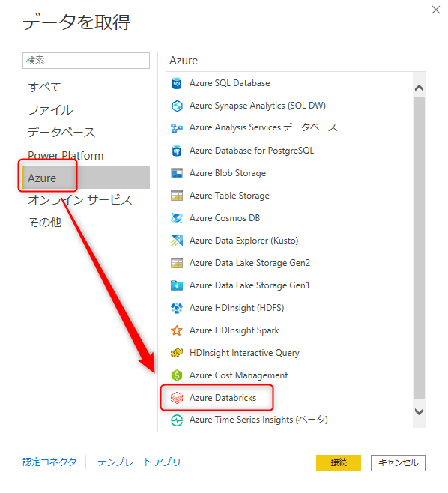Viewport: 448px width, 493px height.
Task: Click the Azure Blob Storage icon
Action: [x=177, y=173]
